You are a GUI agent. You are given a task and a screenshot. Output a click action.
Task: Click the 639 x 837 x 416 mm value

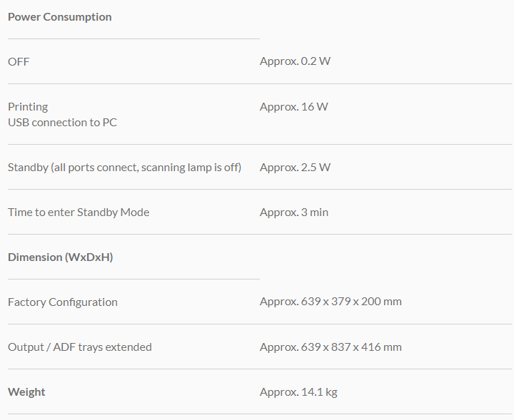point(331,347)
